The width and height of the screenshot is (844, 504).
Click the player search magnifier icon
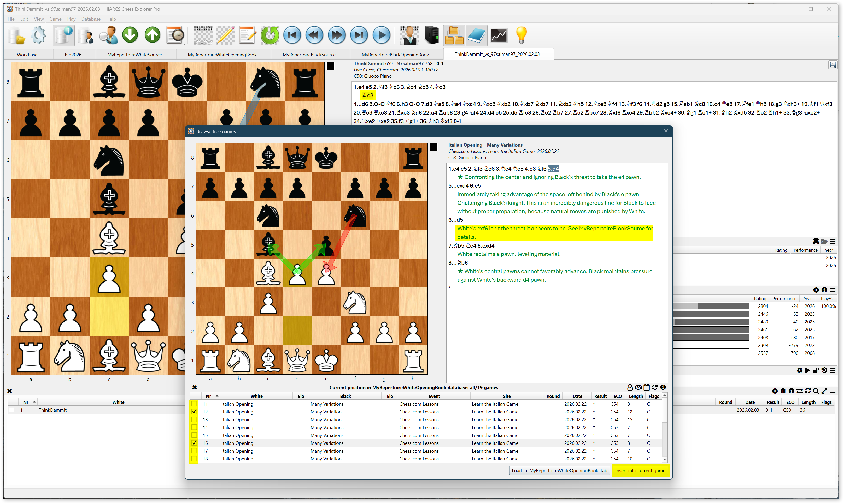tap(108, 35)
